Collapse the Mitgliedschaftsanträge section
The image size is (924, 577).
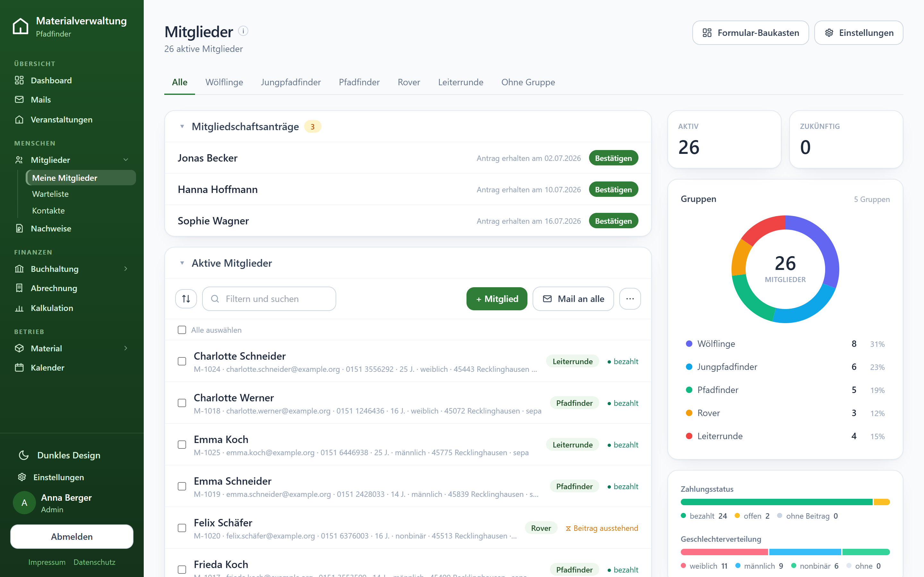(x=182, y=126)
